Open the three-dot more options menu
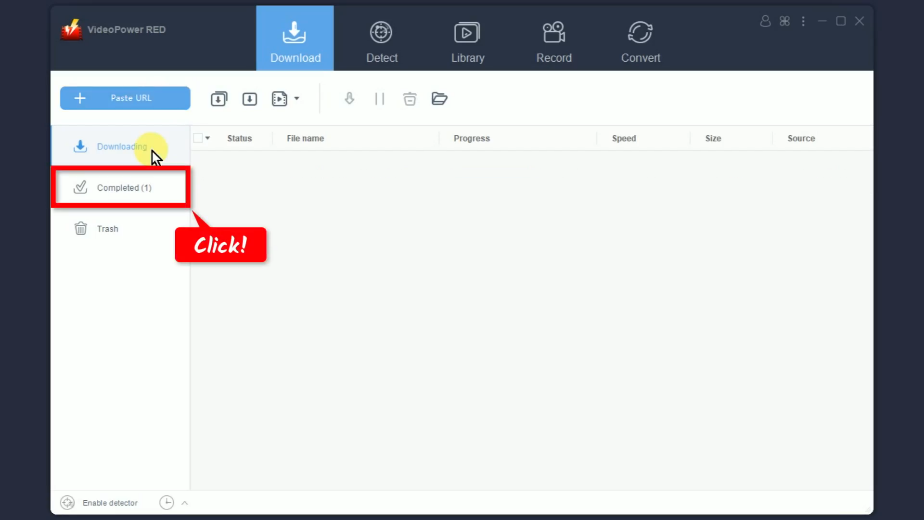924x520 pixels. click(x=803, y=21)
